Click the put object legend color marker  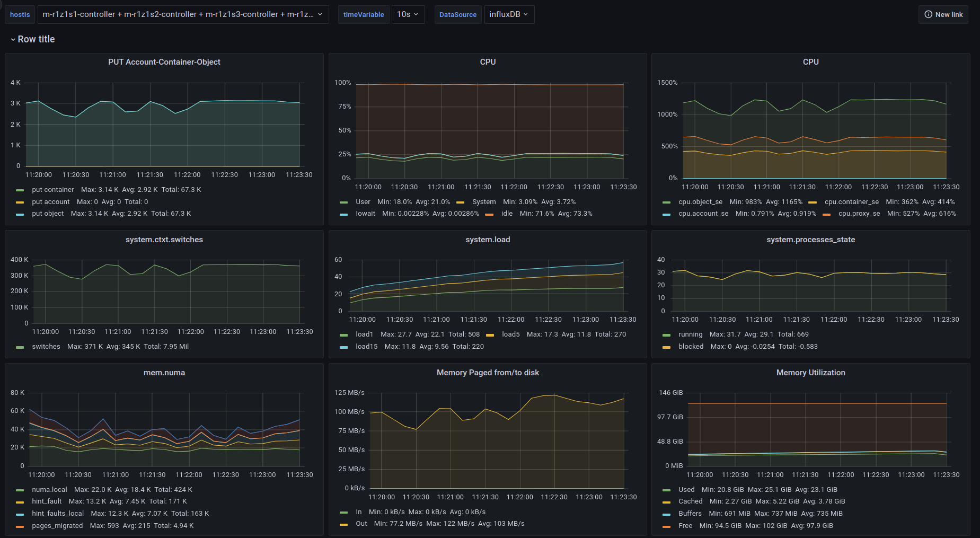coord(20,214)
